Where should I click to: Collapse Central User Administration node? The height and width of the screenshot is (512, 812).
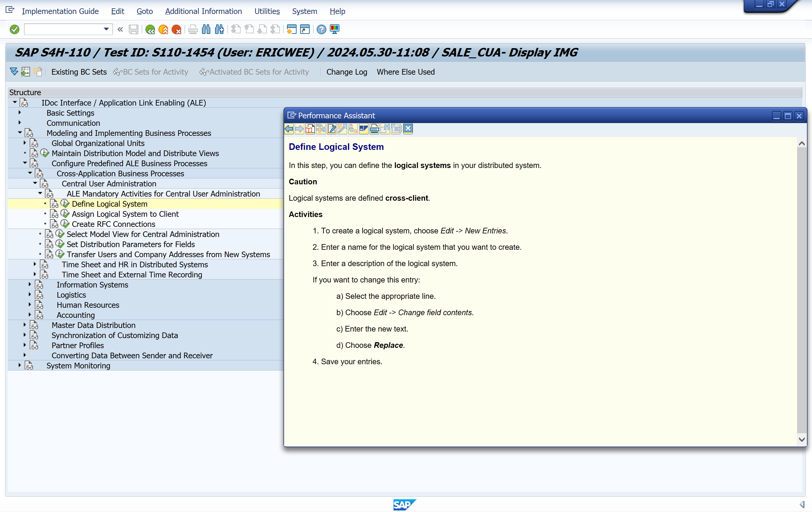coord(35,183)
